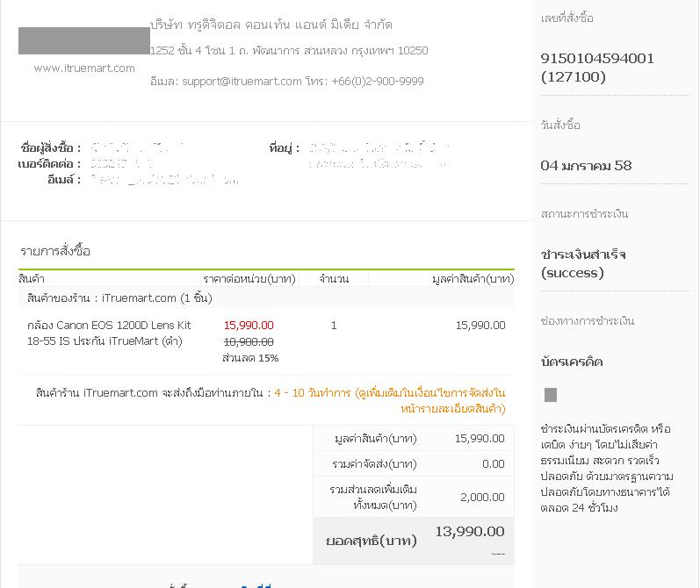Click the grey logo placeholder

coord(84,40)
